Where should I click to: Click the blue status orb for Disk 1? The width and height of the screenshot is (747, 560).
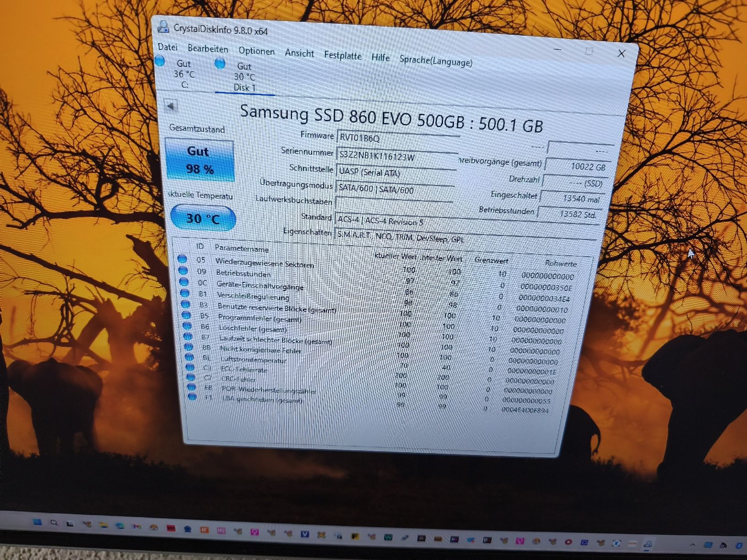coord(220,63)
